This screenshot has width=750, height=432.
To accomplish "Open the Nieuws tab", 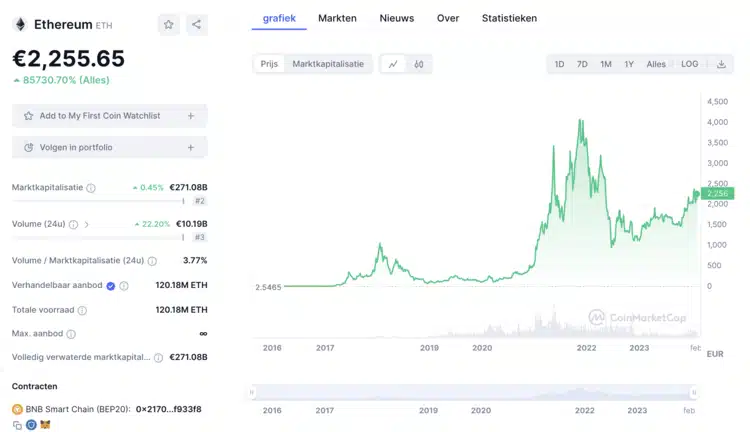I will pyautogui.click(x=397, y=18).
